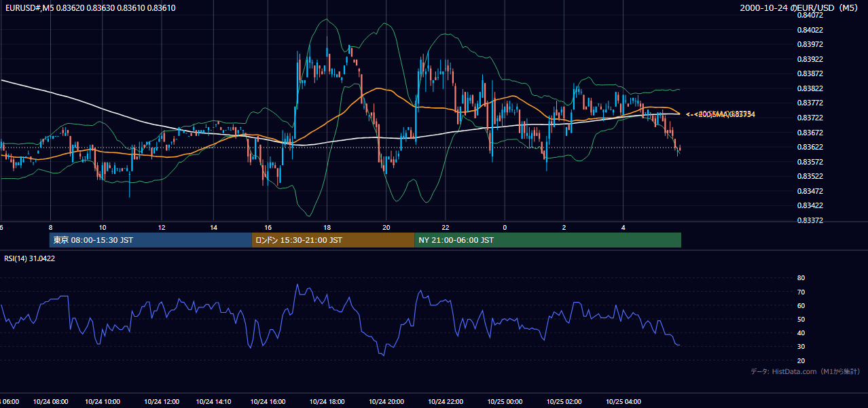Click price axis label 0.83522
868x408 pixels.
point(810,176)
